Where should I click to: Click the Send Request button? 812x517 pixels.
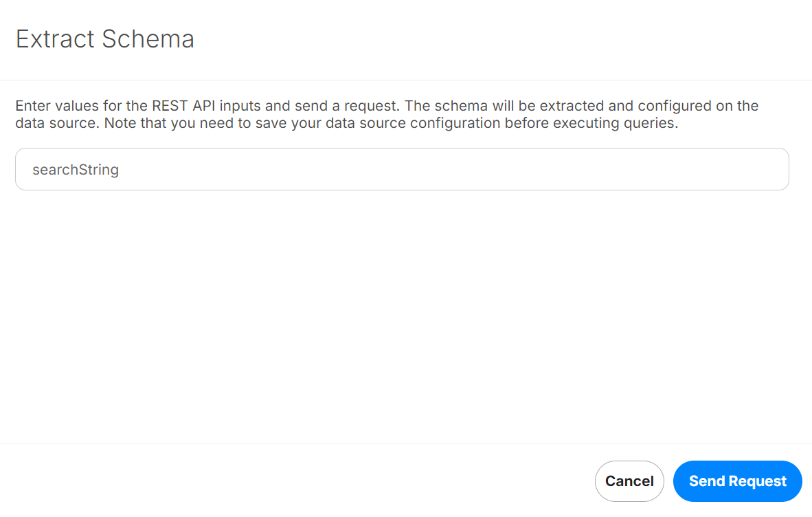click(737, 481)
